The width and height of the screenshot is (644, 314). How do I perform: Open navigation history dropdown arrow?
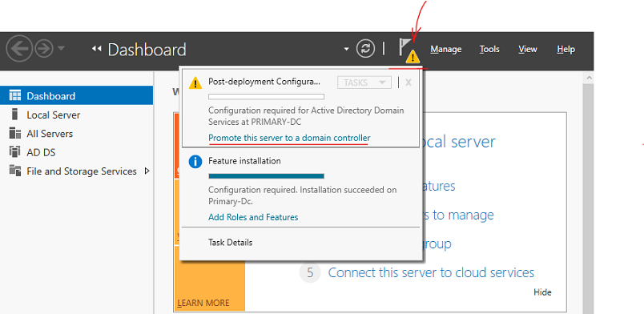click(x=61, y=49)
